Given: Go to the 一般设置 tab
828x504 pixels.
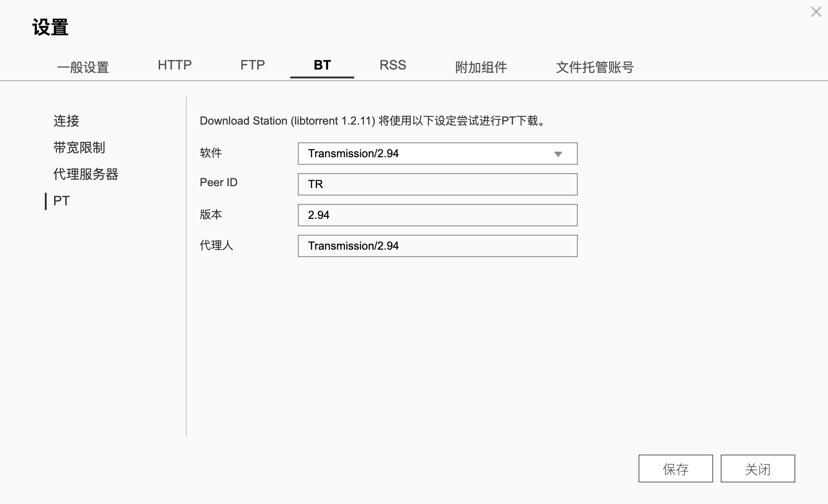Looking at the screenshot, I should click(x=84, y=67).
